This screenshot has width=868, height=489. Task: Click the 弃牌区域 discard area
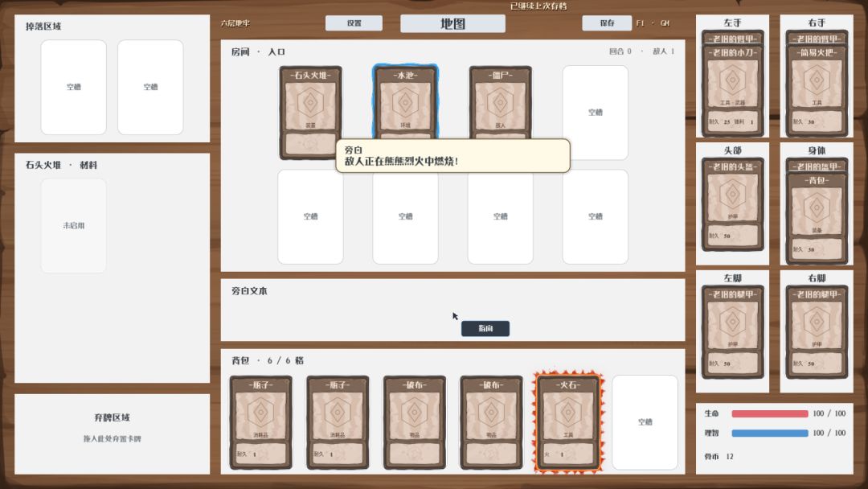point(112,434)
